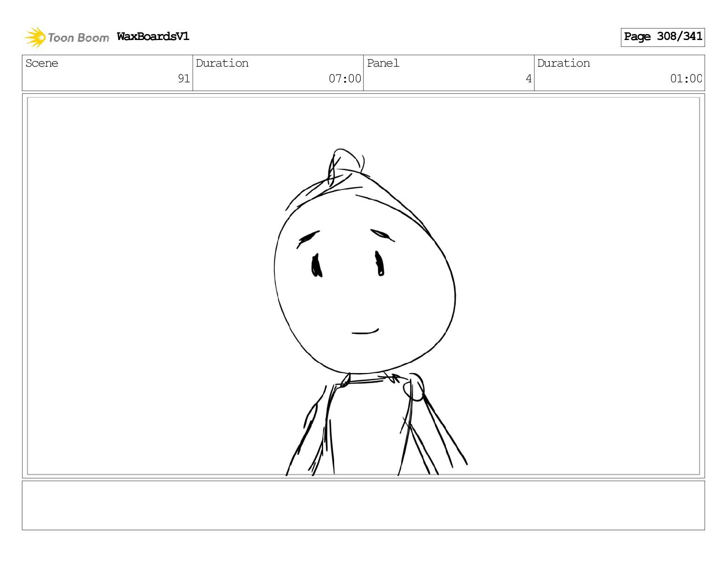The height and width of the screenshot is (563, 728).
Task: Select the Panel label
Action: pyautogui.click(x=383, y=63)
